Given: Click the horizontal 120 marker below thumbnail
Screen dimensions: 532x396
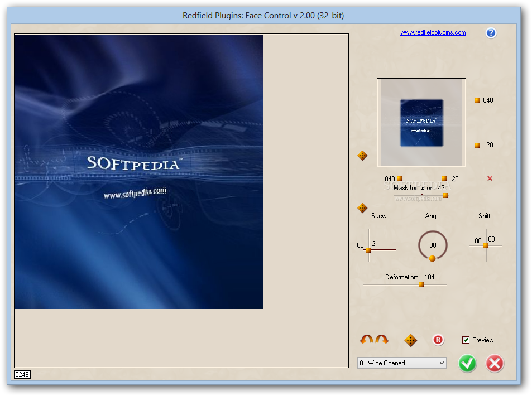Looking at the screenshot, I should click(x=444, y=178).
